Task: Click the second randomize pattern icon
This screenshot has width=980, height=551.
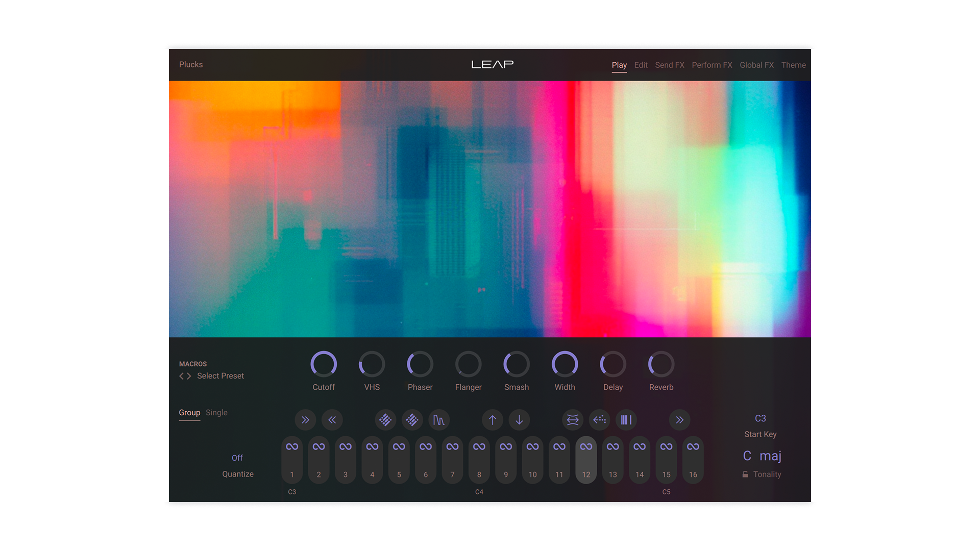Action: click(412, 420)
